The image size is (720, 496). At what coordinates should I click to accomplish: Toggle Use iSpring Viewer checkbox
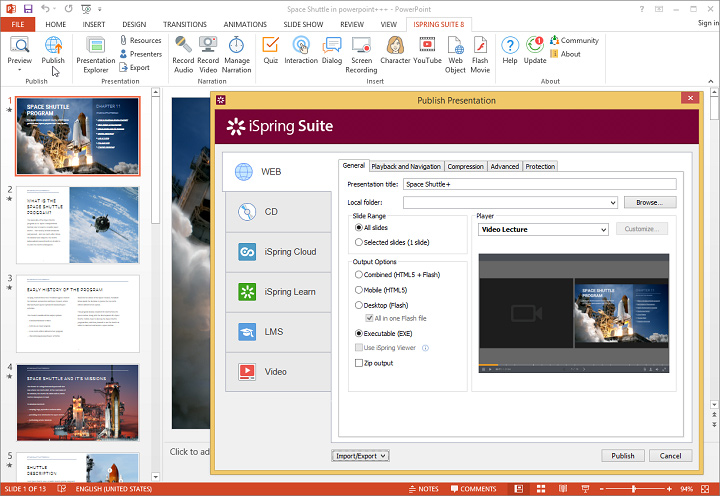(x=359, y=348)
